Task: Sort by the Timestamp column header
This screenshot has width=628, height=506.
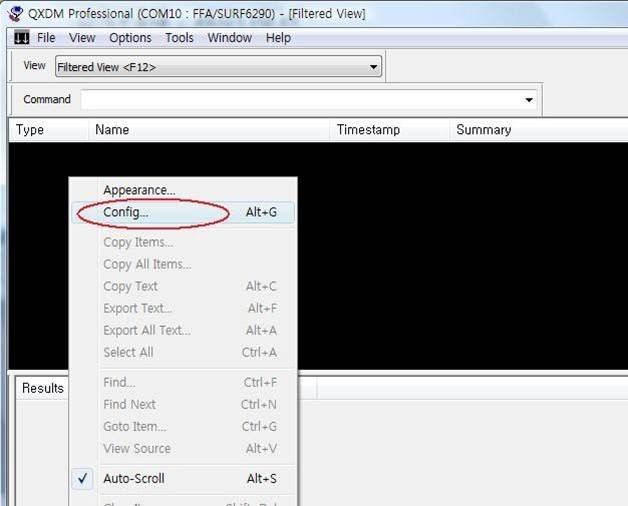Action: pos(390,130)
